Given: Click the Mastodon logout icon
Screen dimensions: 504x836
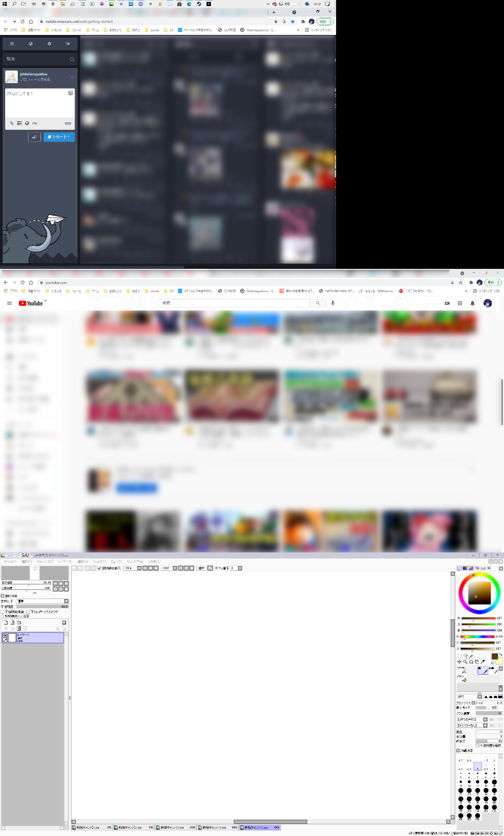Looking at the screenshot, I should tap(67, 44).
